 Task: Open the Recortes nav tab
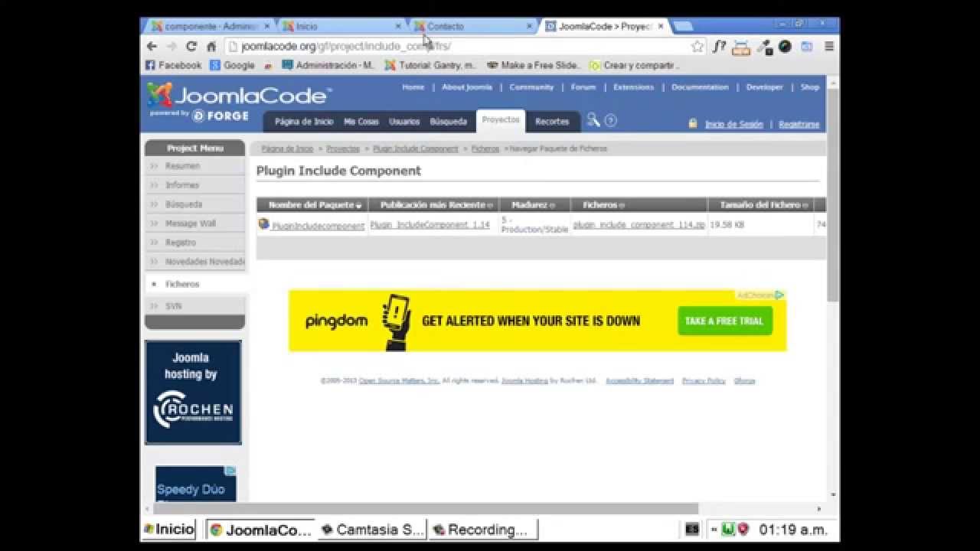click(x=551, y=122)
